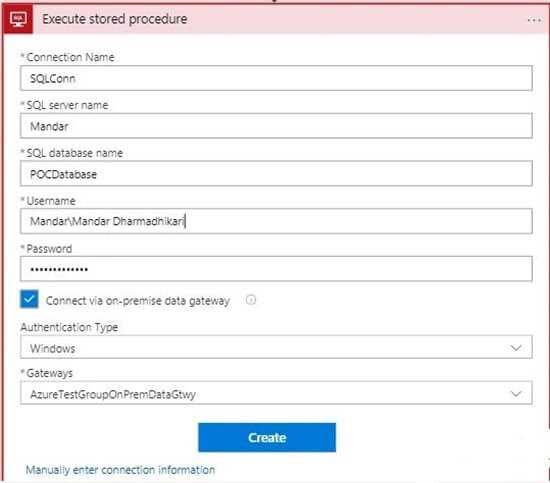The image size is (550, 483).
Task: Click the Connect via on-premise data gateway label
Action: [138, 301]
